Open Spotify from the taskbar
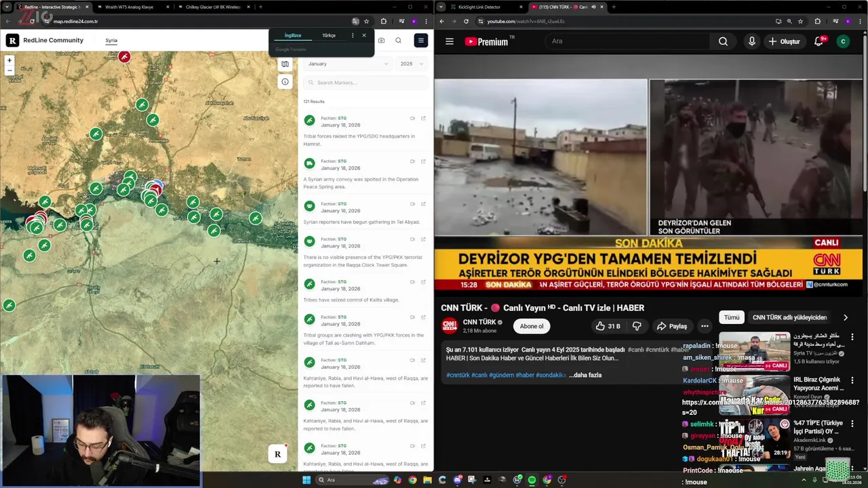 (532, 480)
